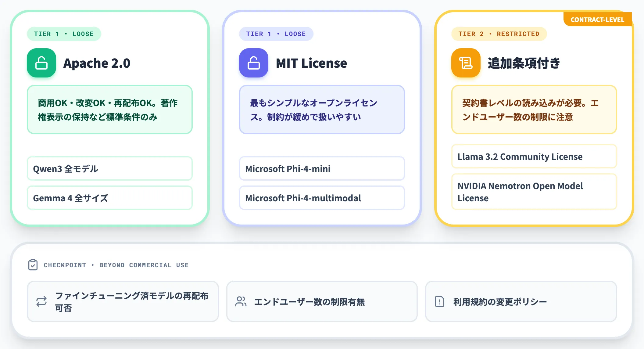Viewport: 644px width, 349px height.
Task: Click the green unlock icon beside Apache 2.0
Action: coord(41,63)
